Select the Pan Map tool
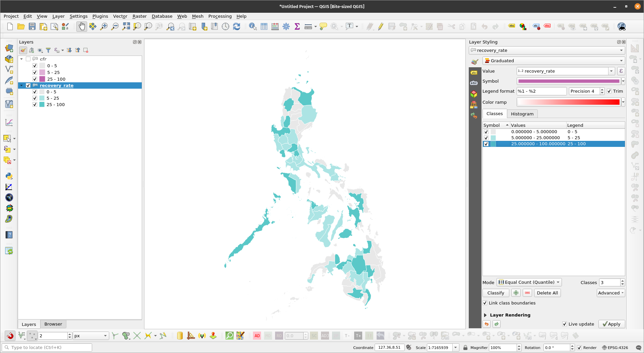This screenshot has height=353, width=644. [81, 26]
